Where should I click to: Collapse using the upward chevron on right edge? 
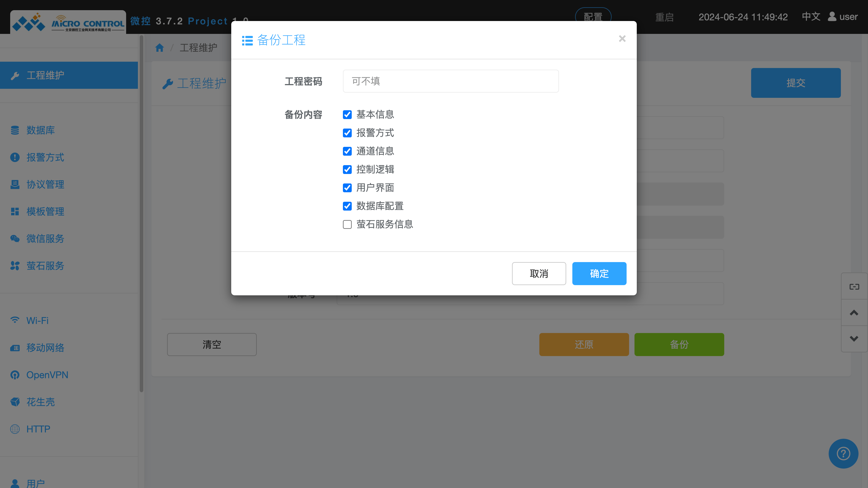(x=854, y=312)
